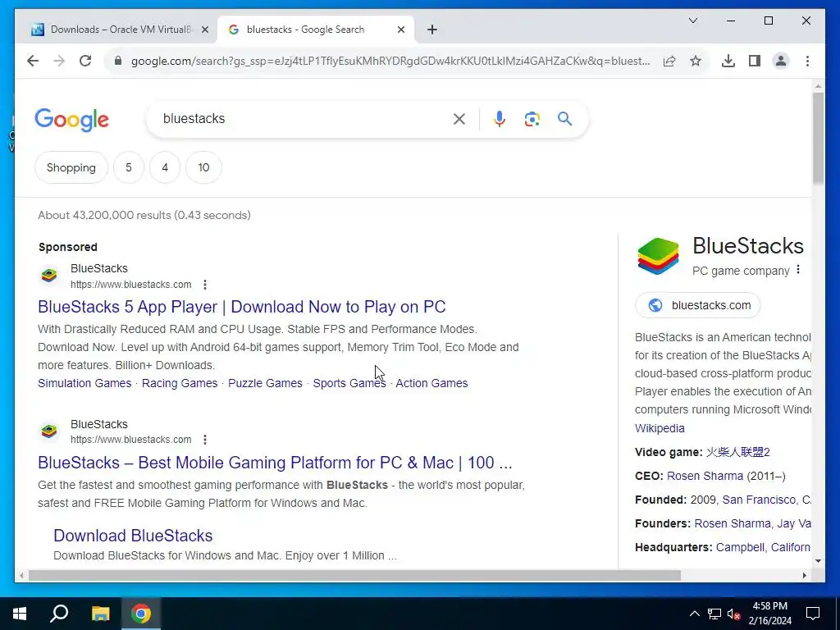View site information via the lock icon
This screenshot has width=840, height=630.
pos(118,61)
